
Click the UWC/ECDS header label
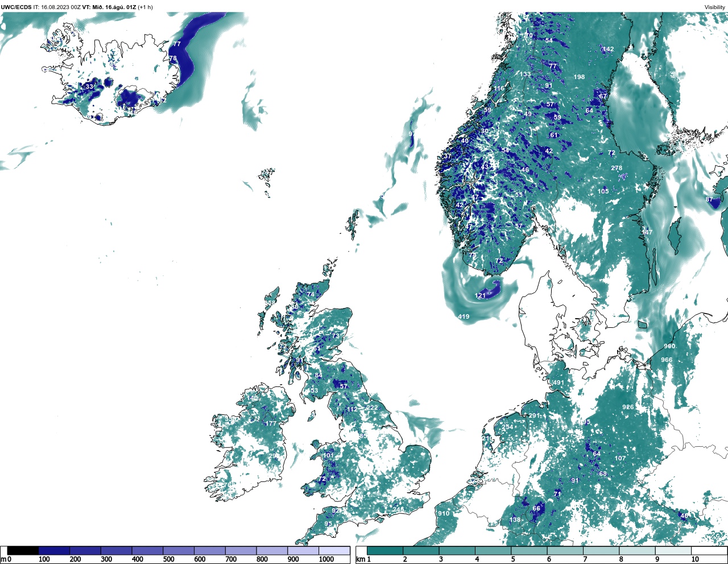tap(16, 7)
